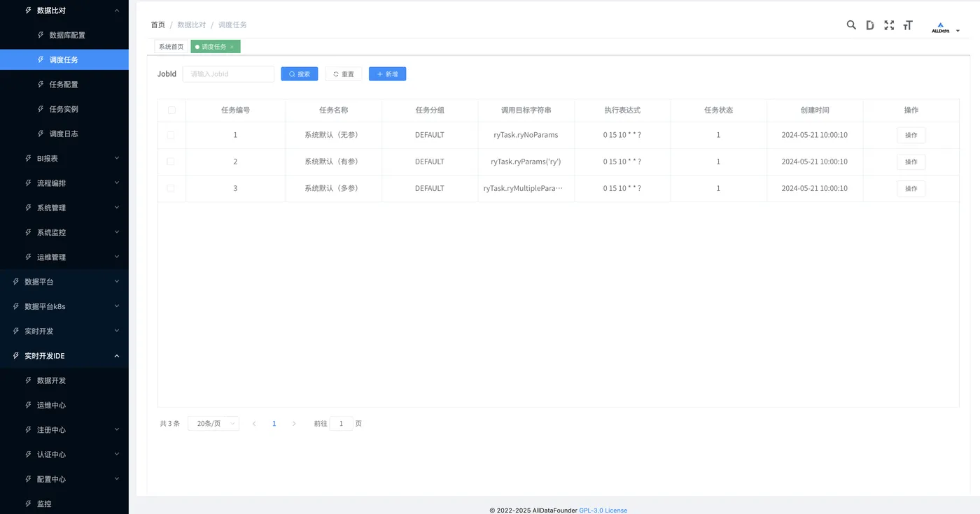Click lightning icon beside BI报表
The image size is (980, 514).
point(29,159)
